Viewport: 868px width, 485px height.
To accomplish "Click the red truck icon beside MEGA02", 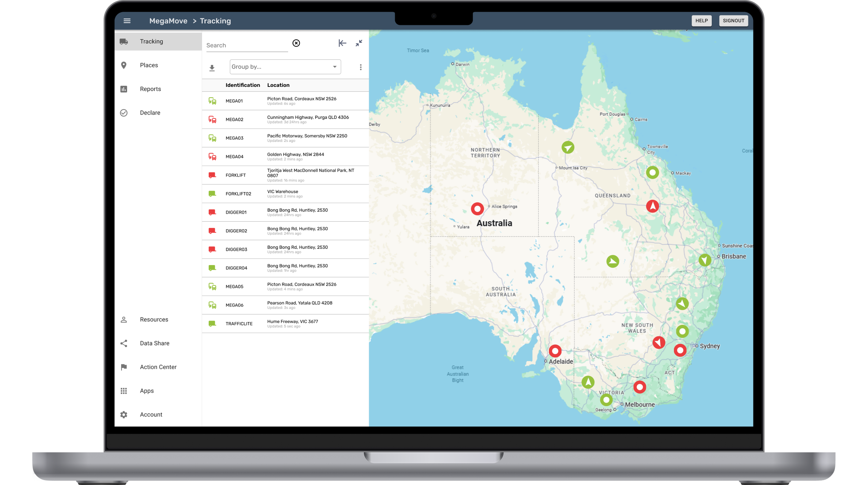I will click(212, 119).
